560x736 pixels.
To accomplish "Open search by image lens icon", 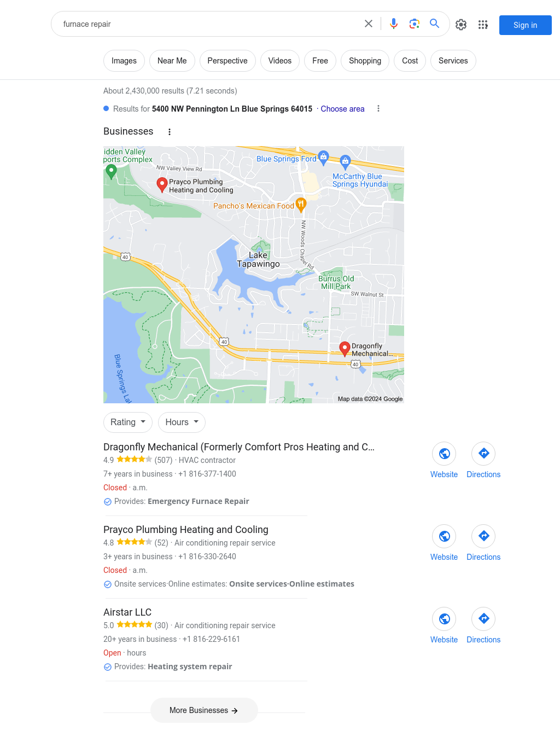I will pyautogui.click(x=415, y=24).
